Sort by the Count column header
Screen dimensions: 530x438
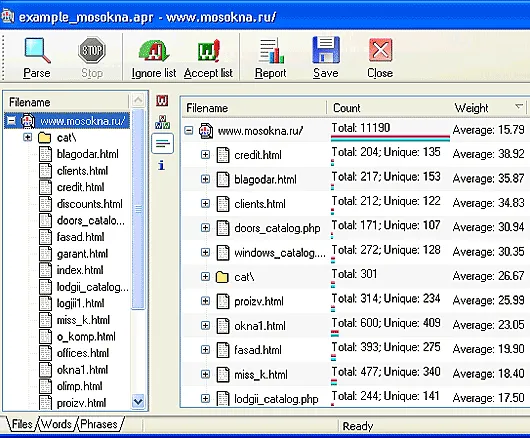click(x=388, y=108)
